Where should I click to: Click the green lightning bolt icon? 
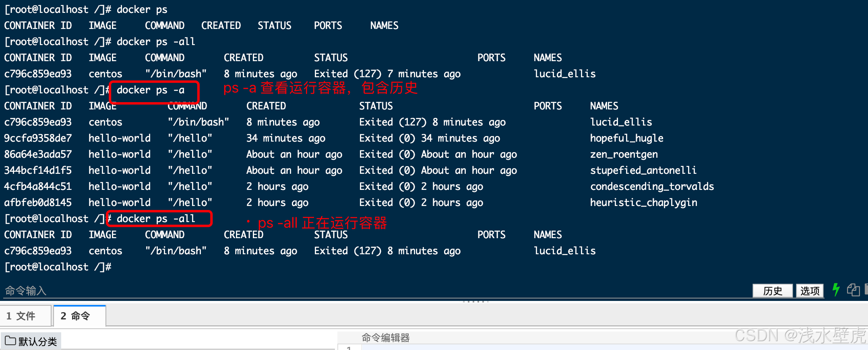point(836,290)
